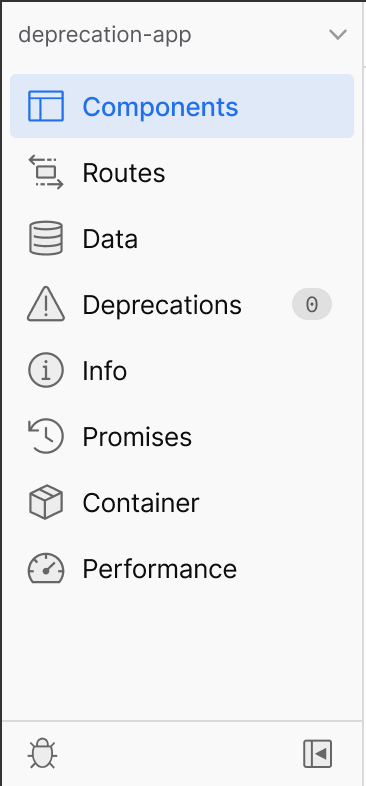Select the Info menu label

click(x=104, y=370)
